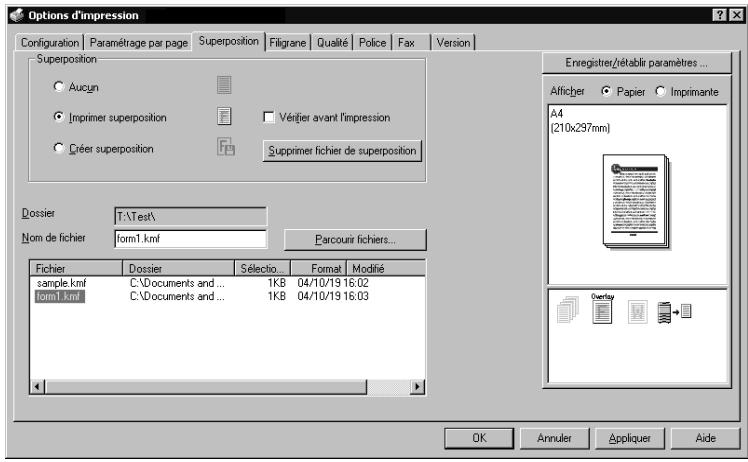Click Parcourir fichiers button
The height and width of the screenshot is (462, 748).
[x=355, y=240]
